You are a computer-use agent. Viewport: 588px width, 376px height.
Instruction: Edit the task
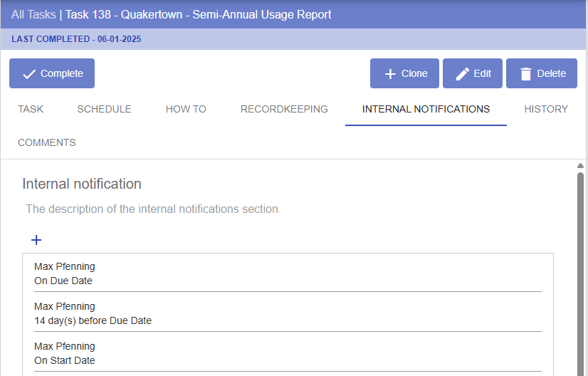[x=473, y=73]
